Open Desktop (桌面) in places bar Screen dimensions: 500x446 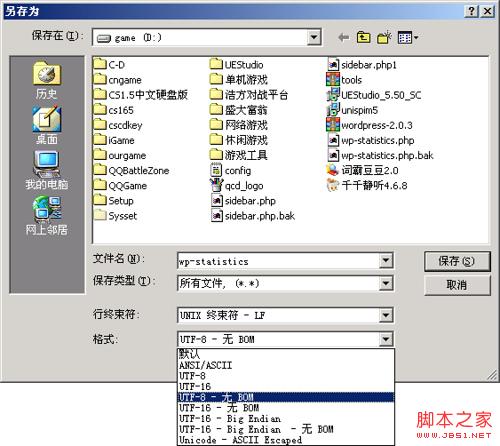[47, 125]
